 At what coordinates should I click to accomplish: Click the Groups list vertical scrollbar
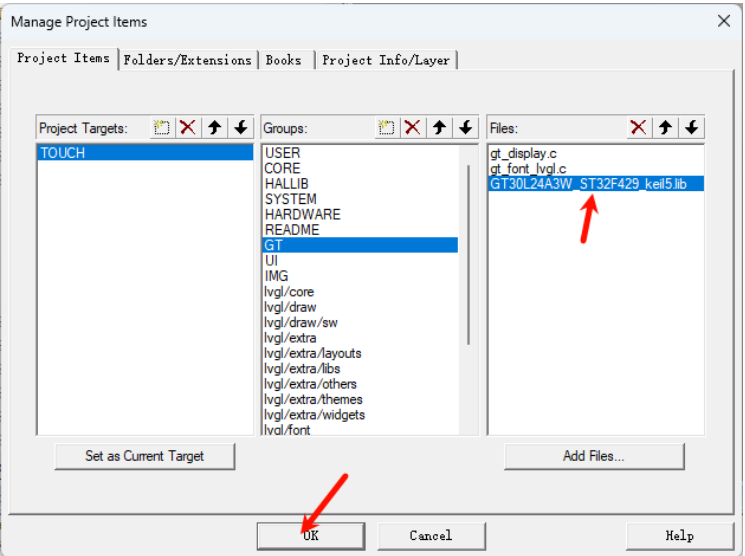click(468, 254)
